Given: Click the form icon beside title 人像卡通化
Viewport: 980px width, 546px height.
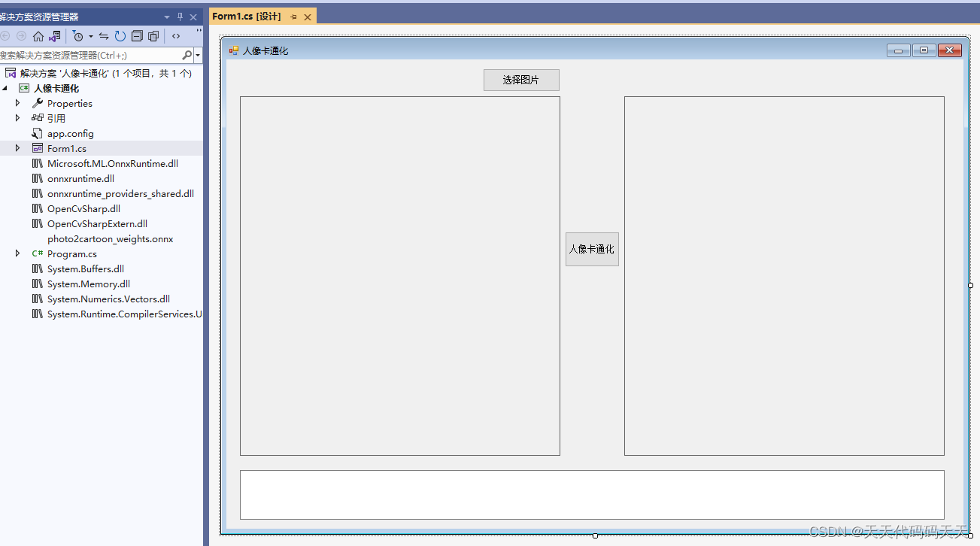Looking at the screenshot, I should point(234,50).
